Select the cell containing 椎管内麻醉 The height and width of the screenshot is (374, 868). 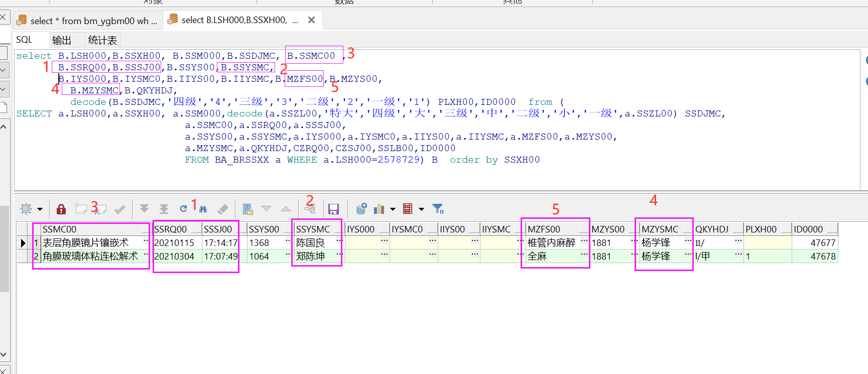551,243
